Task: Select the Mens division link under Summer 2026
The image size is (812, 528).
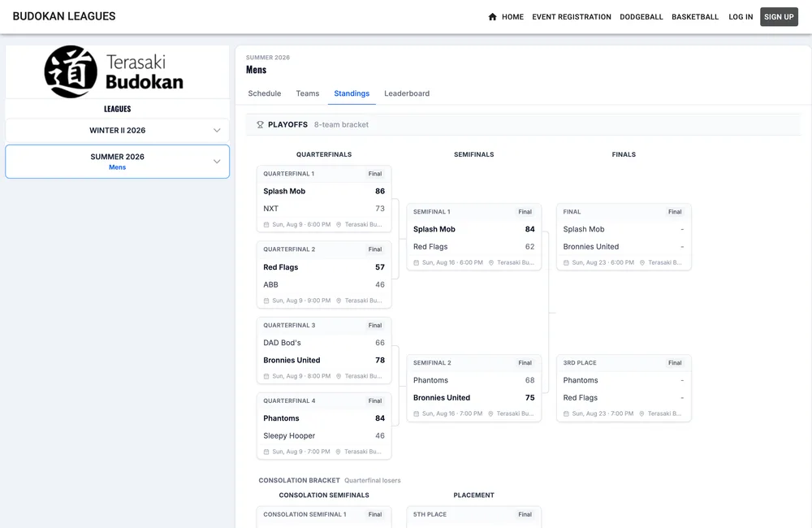Action: pos(118,167)
